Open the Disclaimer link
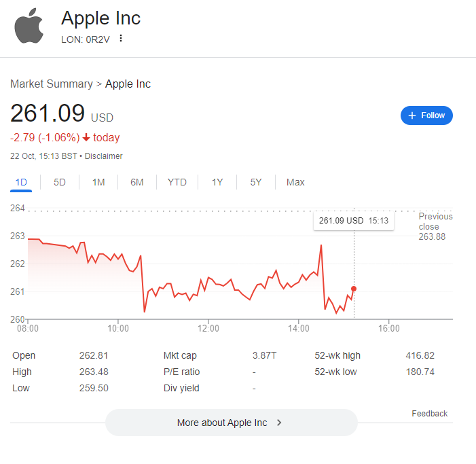This screenshot has height=464, width=476. tap(103, 156)
